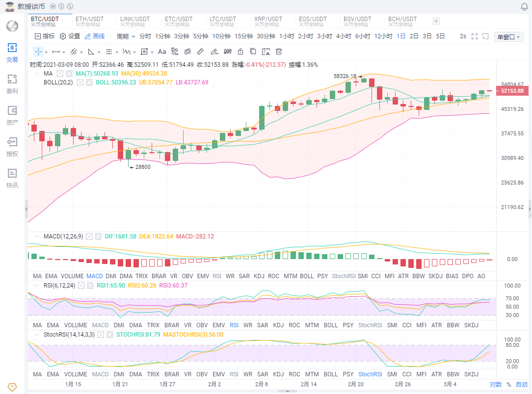Screen dimensions: 532x394
Task: Collapse the MACD indicator panel
Action: point(37,236)
